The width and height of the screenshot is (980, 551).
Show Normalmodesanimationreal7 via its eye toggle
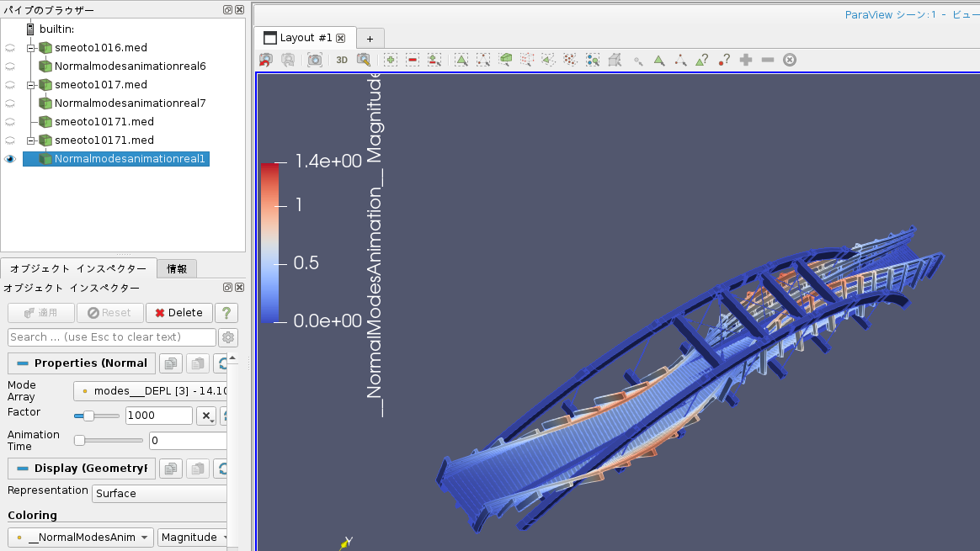pyautogui.click(x=10, y=103)
